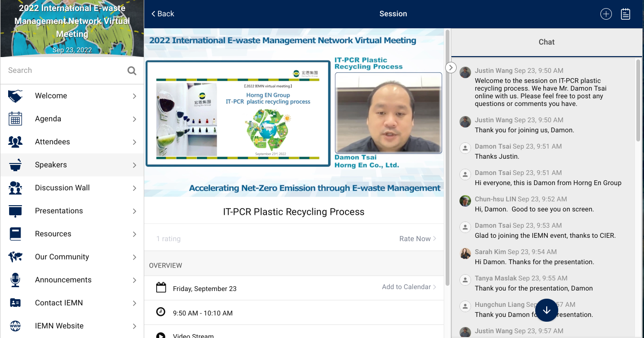Image resolution: width=644 pixels, height=338 pixels.
Task: Click Chun-hsu LIN's avatar in chat
Action: point(465,201)
